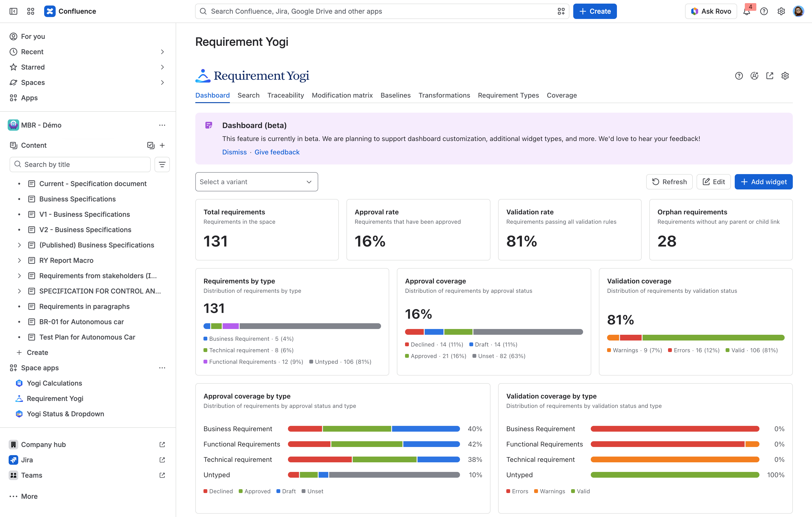The height and width of the screenshot is (517, 812).
Task: Open the user profile avatar
Action: point(798,11)
